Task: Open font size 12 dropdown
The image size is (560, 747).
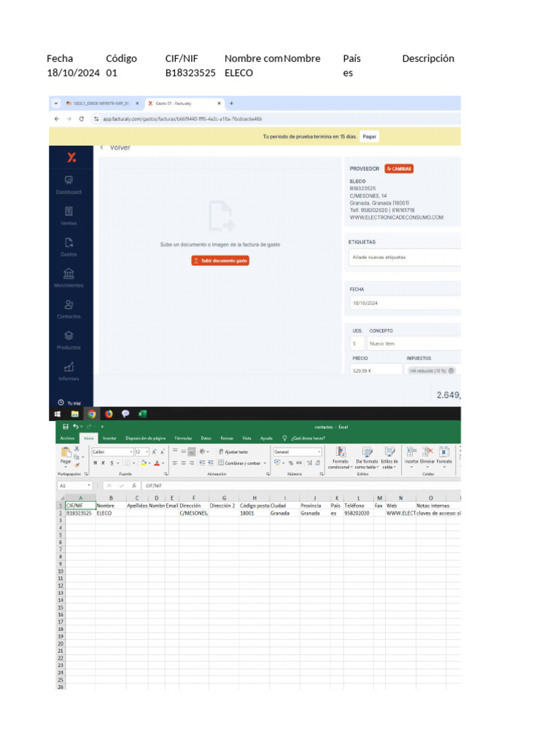Action: [x=147, y=452]
